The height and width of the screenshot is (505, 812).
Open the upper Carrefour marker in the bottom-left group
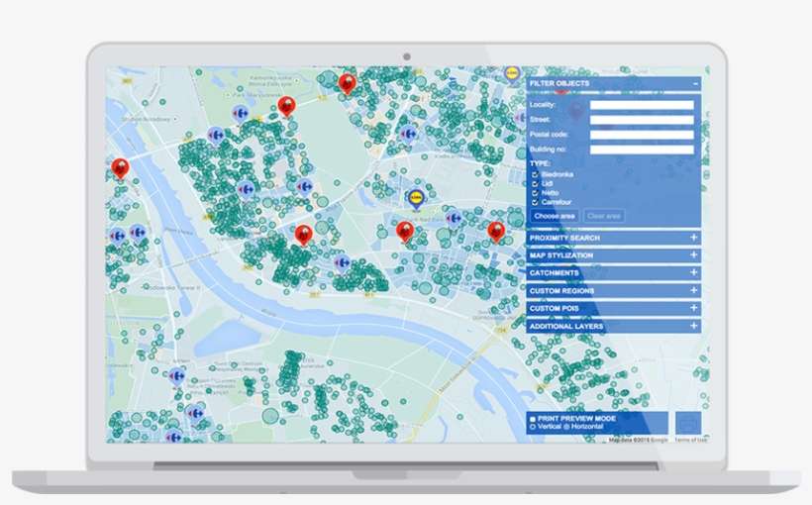[177, 376]
